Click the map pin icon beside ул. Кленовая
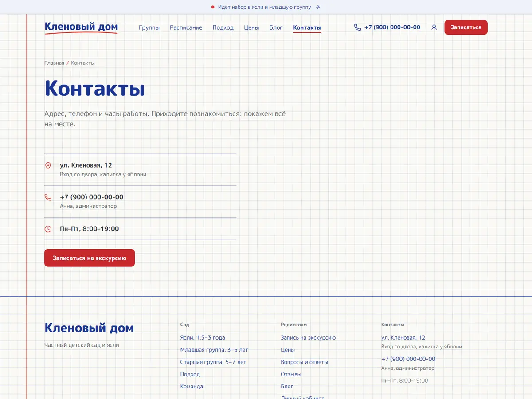532x399 pixels. coord(48,165)
